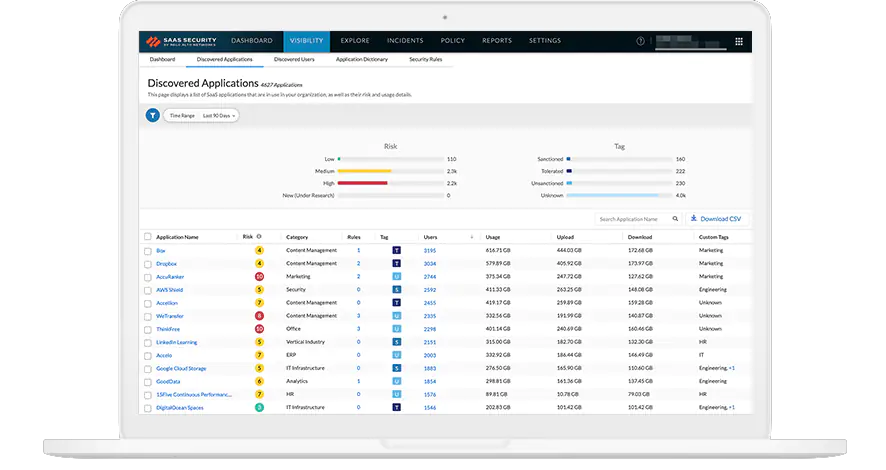Switch to Security Rules sub-tab

tap(425, 59)
